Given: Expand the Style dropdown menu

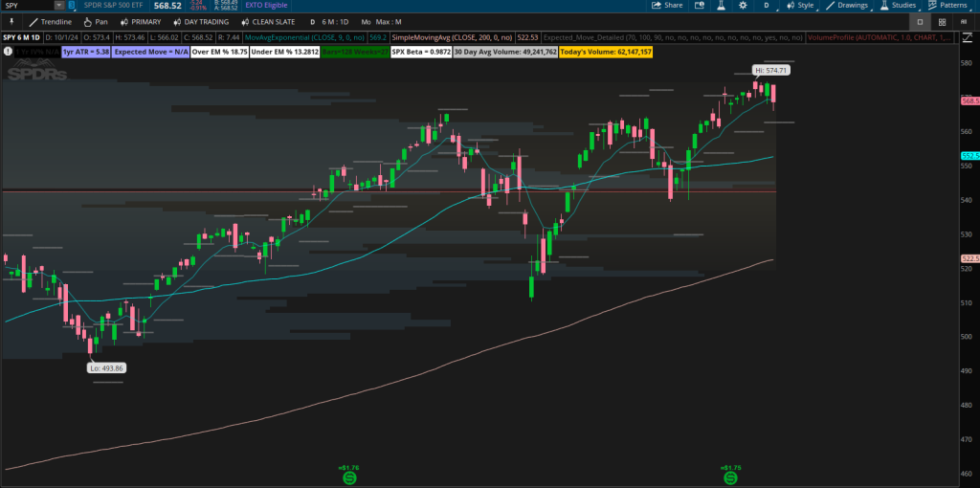Looking at the screenshot, I should coord(799,6).
